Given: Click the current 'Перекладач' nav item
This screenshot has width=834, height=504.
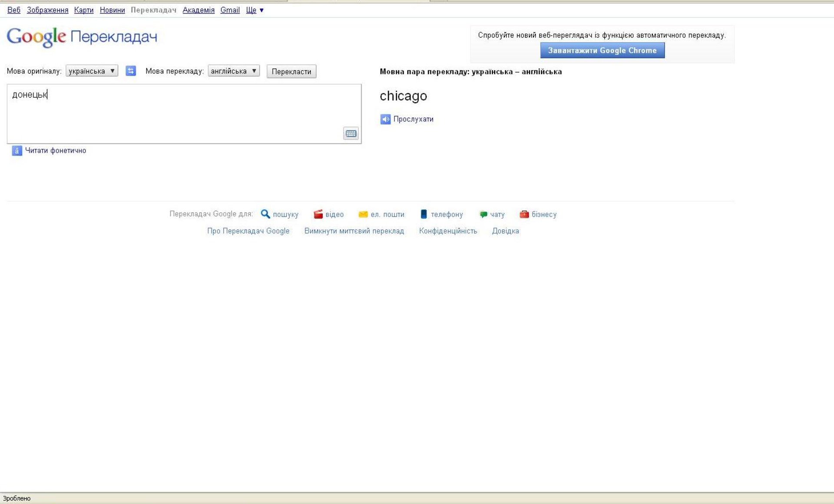Looking at the screenshot, I should point(154,10).
